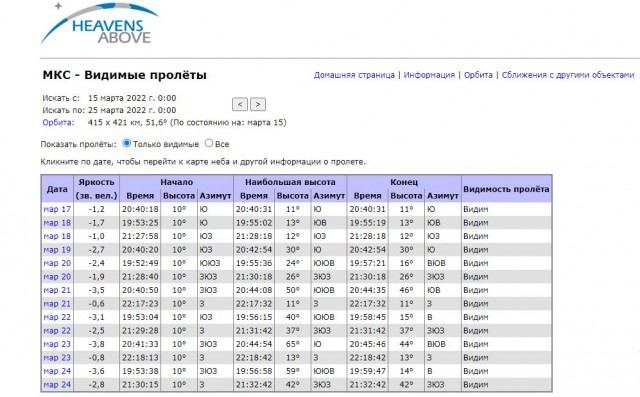Open мар 21 pass starting at 22:17:23
The width and height of the screenshot is (640, 397).
pos(57,304)
